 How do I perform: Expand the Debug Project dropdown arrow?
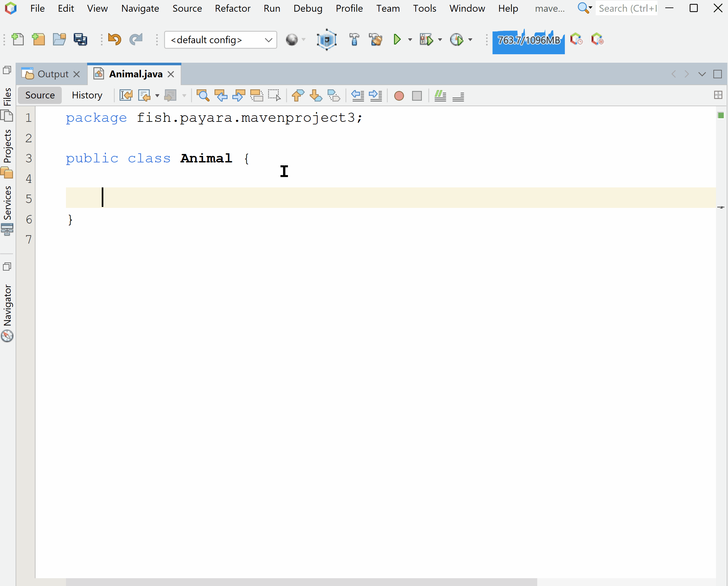point(440,40)
